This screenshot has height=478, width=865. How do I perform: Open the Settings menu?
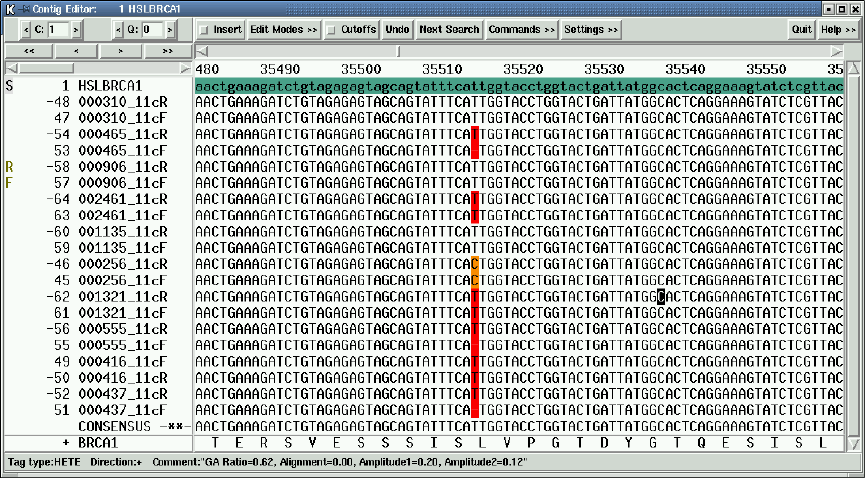tap(591, 29)
